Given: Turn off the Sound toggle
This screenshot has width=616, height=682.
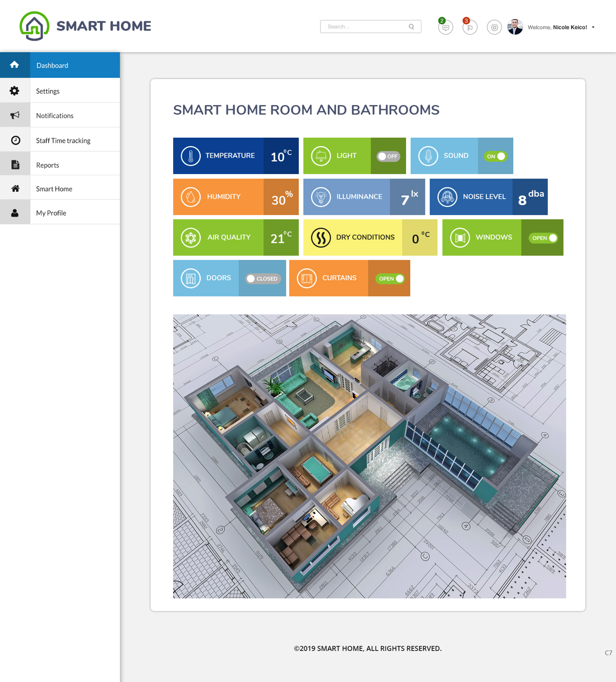Looking at the screenshot, I should [x=496, y=156].
